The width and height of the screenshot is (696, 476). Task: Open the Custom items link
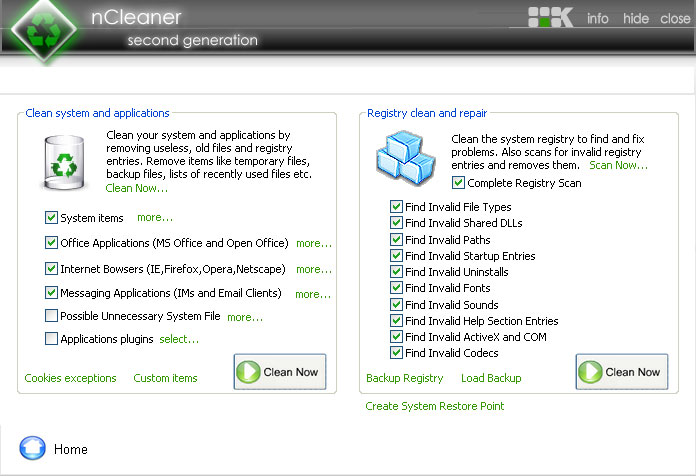[165, 378]
